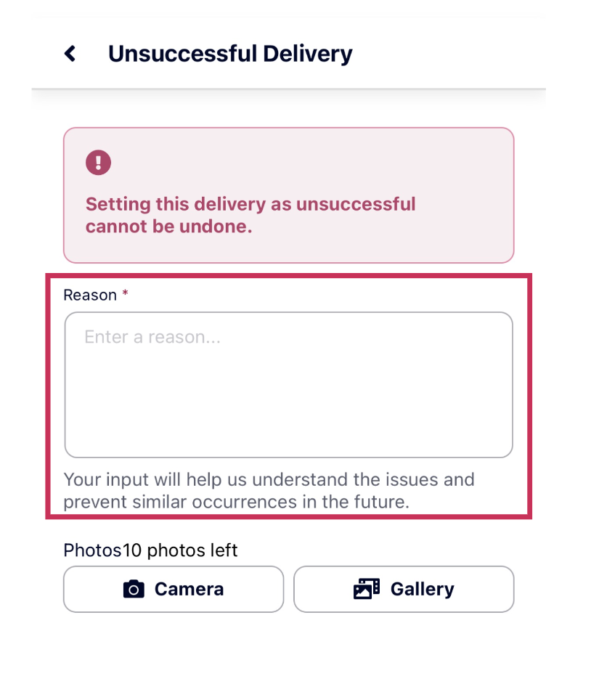Viewport: 591px width, 700px height.
Task: Click 'Setting this delivery as unsuccessful' text line
Action: (x=251, y=204)
